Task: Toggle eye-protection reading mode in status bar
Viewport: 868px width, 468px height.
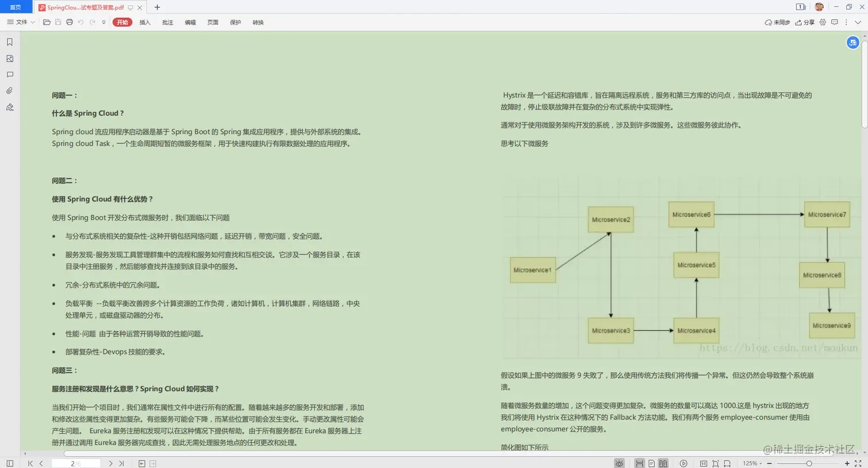Action: (x=619, y=463)
